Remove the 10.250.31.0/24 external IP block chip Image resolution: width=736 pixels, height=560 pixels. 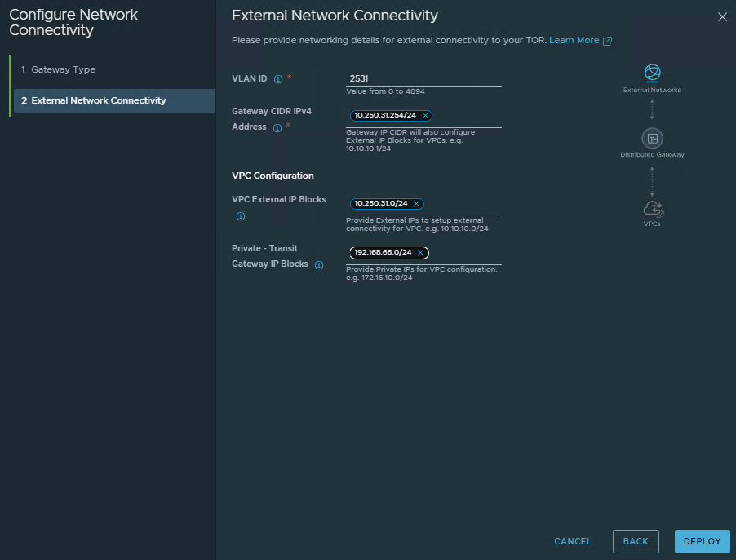pyautogui.click(x=417, y=204)
